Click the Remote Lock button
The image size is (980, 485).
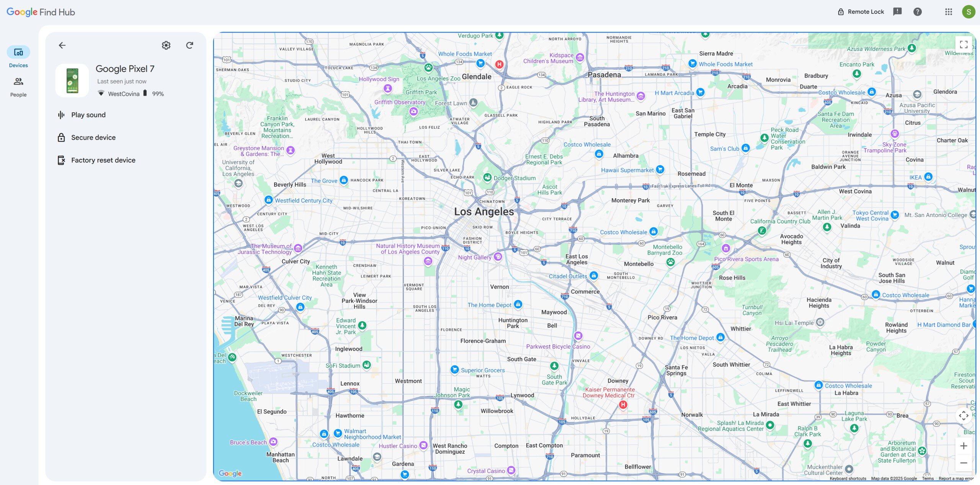coord(861,12)
